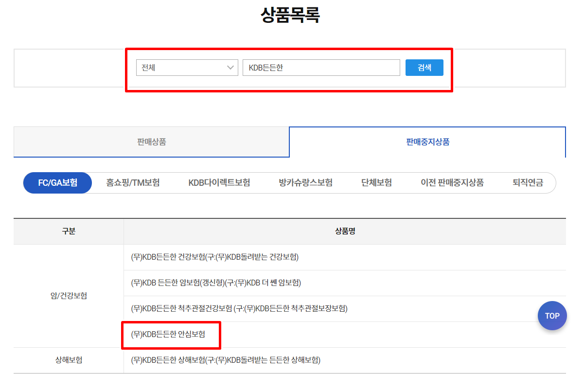Open (무)KDB 든든한 암보험(갱신형) product link
Viewport: 584px width, 392px height.
coord(216,283)
